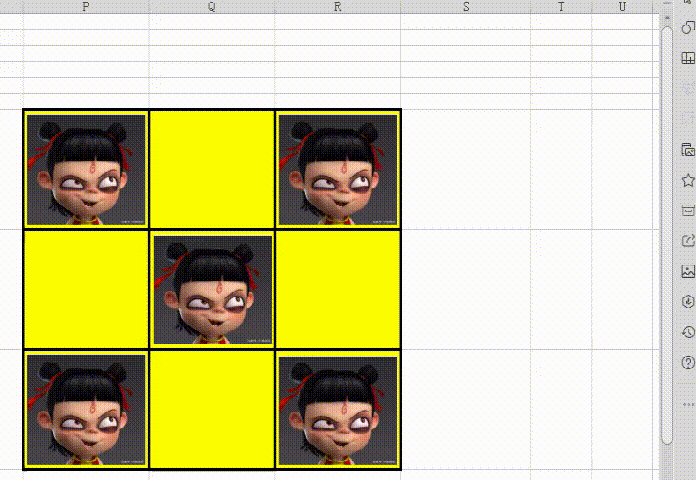The height and width of the screenshot is (480, 696).
Task: Click the share export icon in sidebar
Action: (x=688, y=241)
